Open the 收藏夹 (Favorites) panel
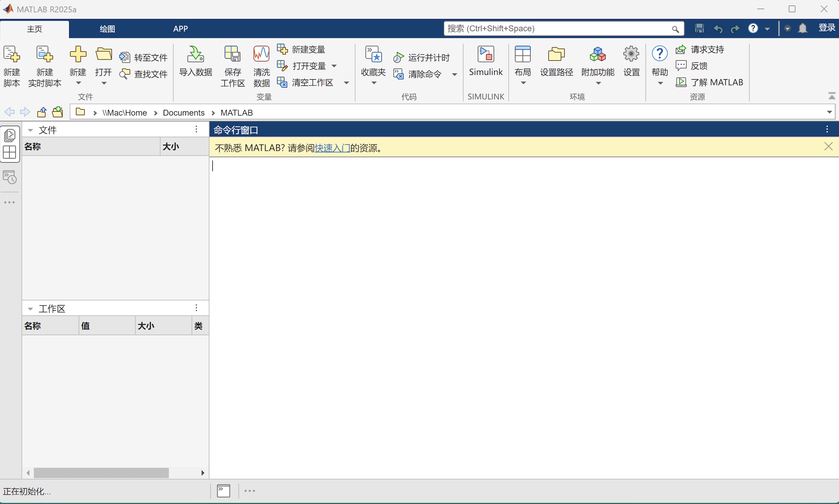 373,65
